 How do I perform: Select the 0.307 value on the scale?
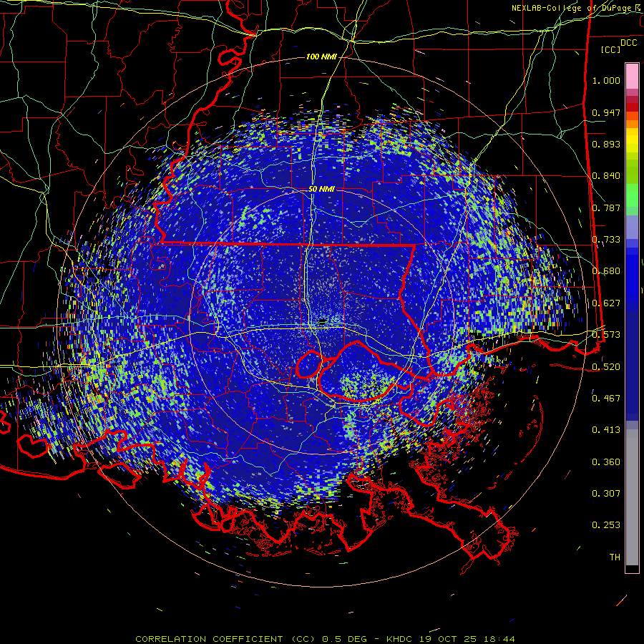606,494
